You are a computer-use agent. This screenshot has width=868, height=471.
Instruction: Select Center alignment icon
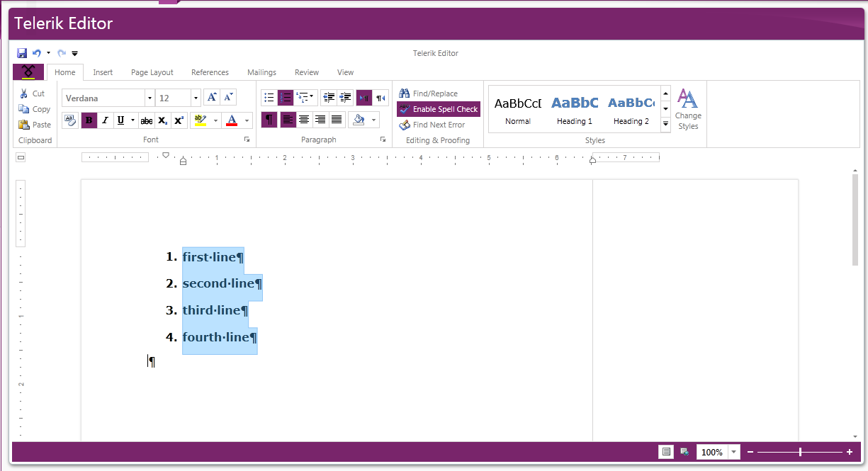click(x=304, y=120)
